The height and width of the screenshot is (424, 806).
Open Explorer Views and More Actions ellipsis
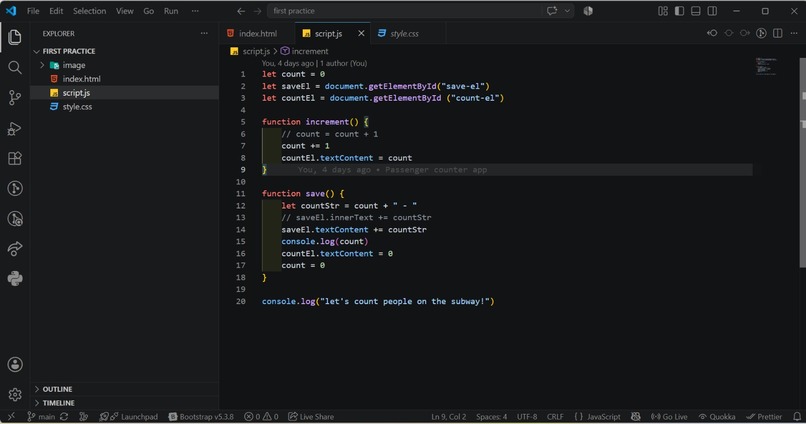click(x=204, y=33)
